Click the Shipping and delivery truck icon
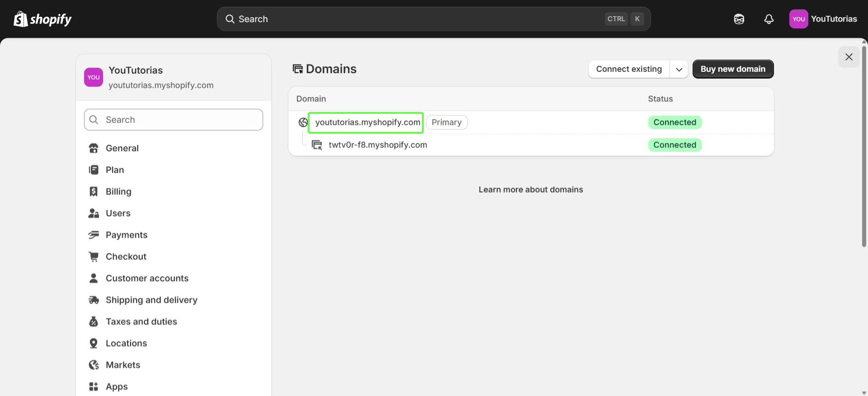 point(94,300)
